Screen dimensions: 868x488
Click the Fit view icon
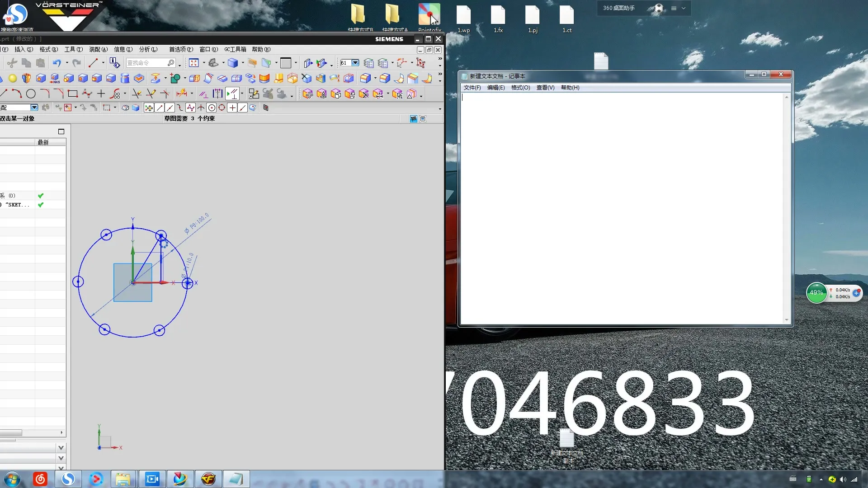(x=194, y=63)
